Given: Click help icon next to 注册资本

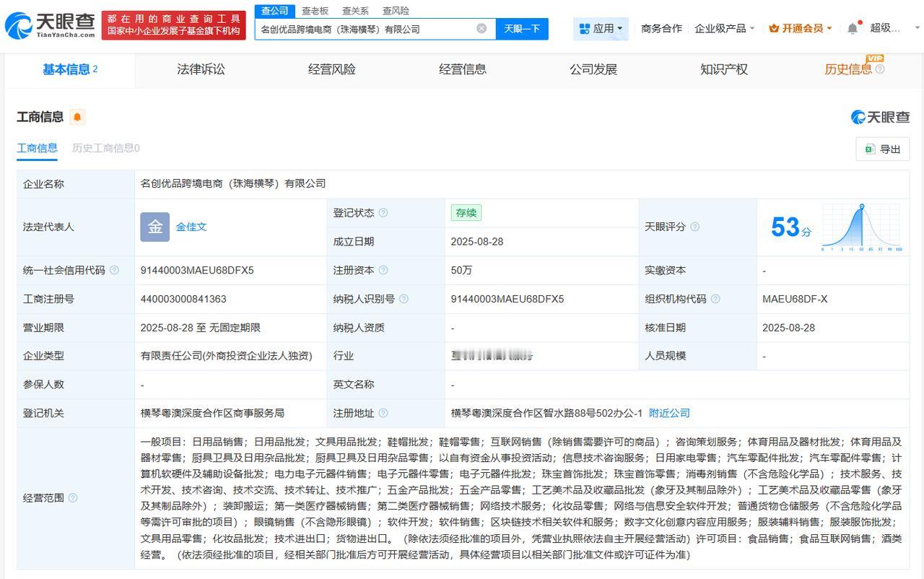Looking at the screenshot, I should (383, 270).
